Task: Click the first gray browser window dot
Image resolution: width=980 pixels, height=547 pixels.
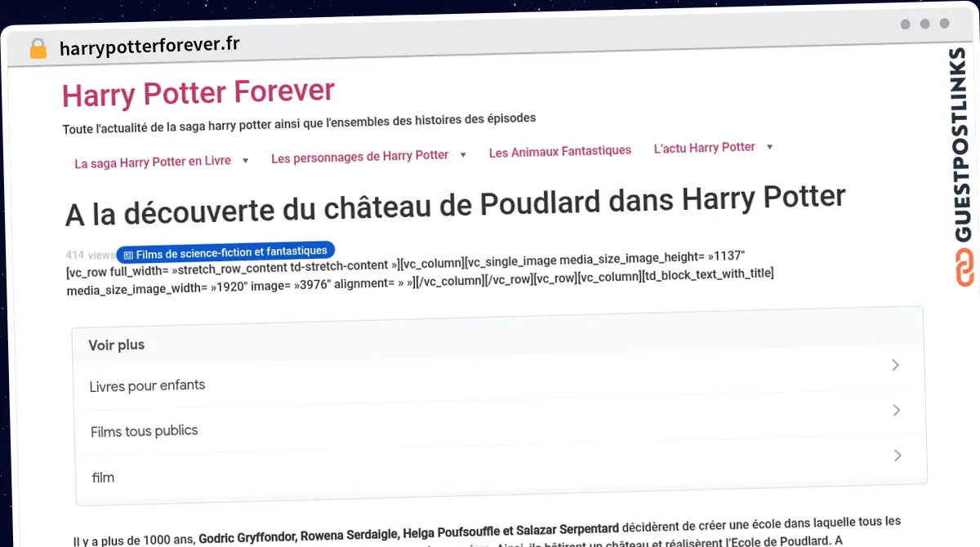Action: (x=906, y=24)
